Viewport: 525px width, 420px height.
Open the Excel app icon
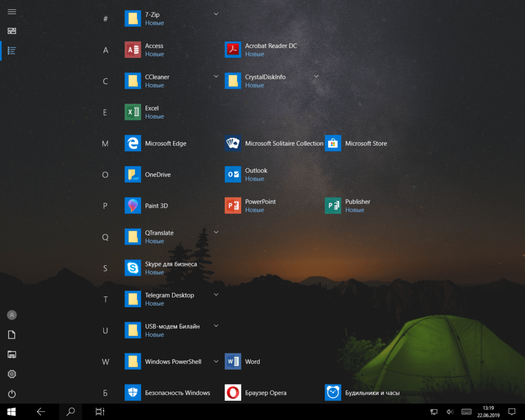click(132, 112)
